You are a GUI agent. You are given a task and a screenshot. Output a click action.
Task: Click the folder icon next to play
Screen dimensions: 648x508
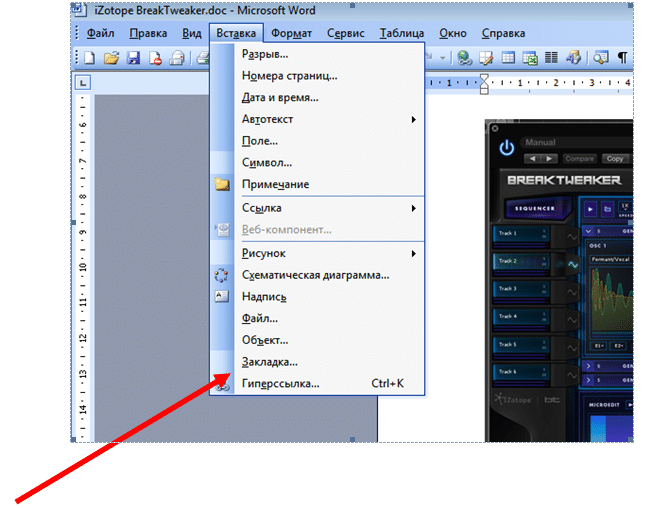(x=608, y=210)
